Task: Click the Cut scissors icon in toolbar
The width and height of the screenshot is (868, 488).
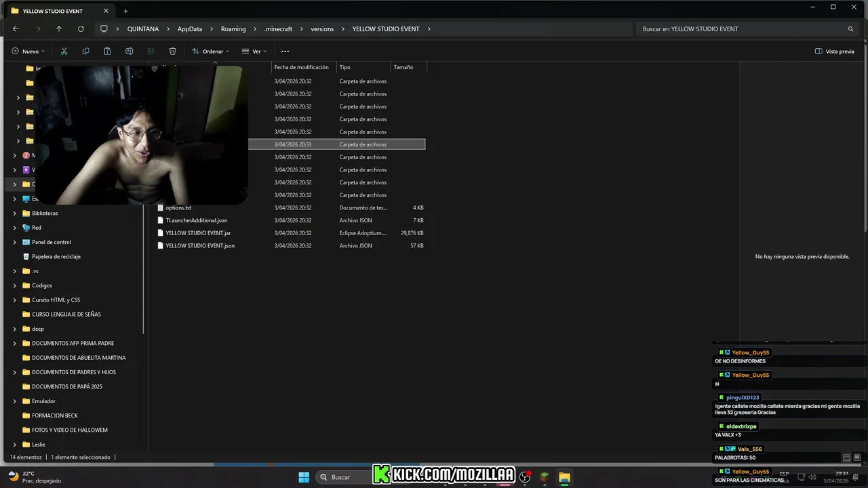Action: tap(64, 51)
